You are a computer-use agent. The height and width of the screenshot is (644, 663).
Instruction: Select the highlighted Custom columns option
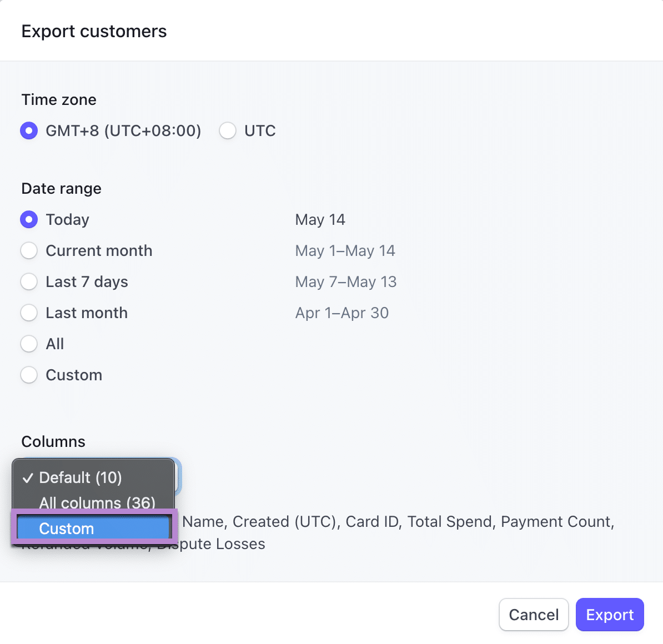point(93,528)
